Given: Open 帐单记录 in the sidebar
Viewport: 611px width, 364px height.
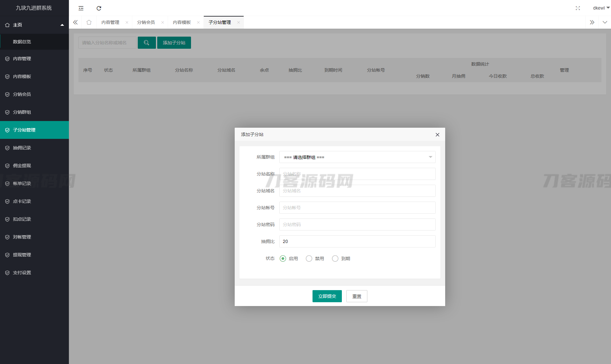Looking at the screenshot, I should tap(34, 183).
